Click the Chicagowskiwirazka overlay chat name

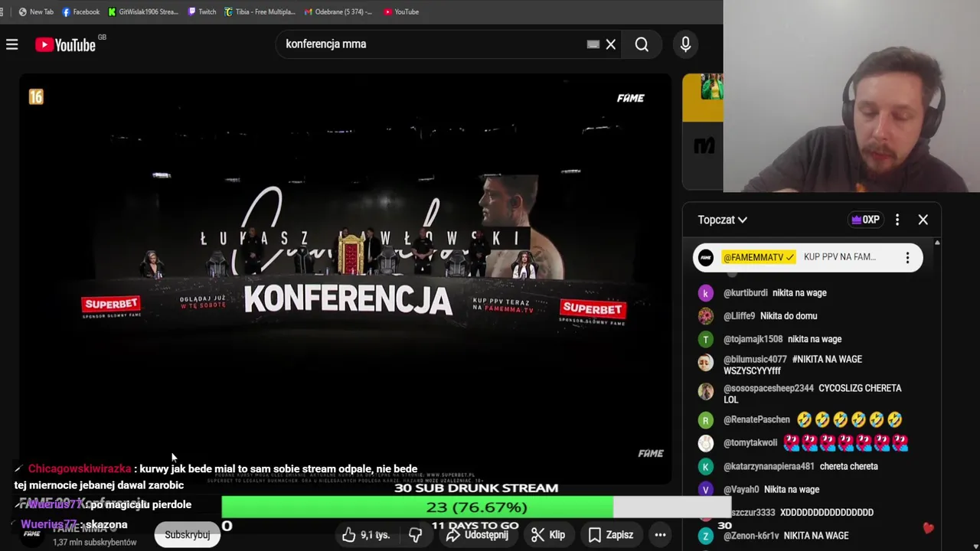click(80, 468)
